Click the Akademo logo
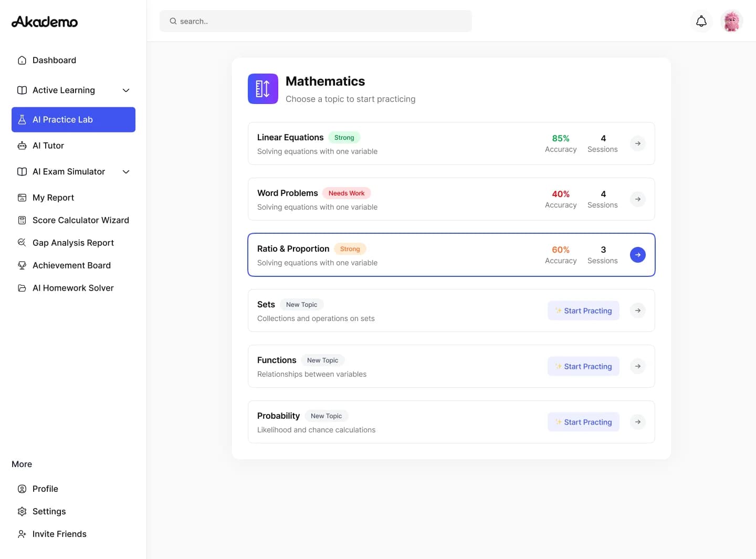756x559 pixels. (45, 22)
